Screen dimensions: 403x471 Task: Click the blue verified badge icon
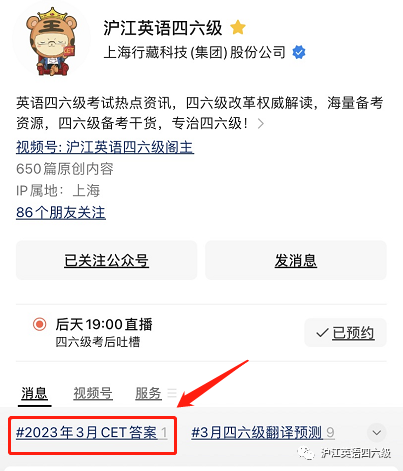click(299, 52)
